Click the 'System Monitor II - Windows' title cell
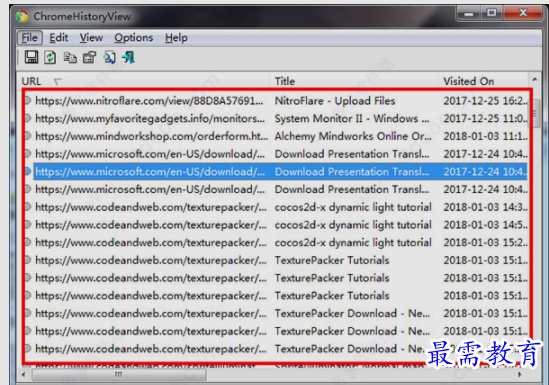 point(352,119)
